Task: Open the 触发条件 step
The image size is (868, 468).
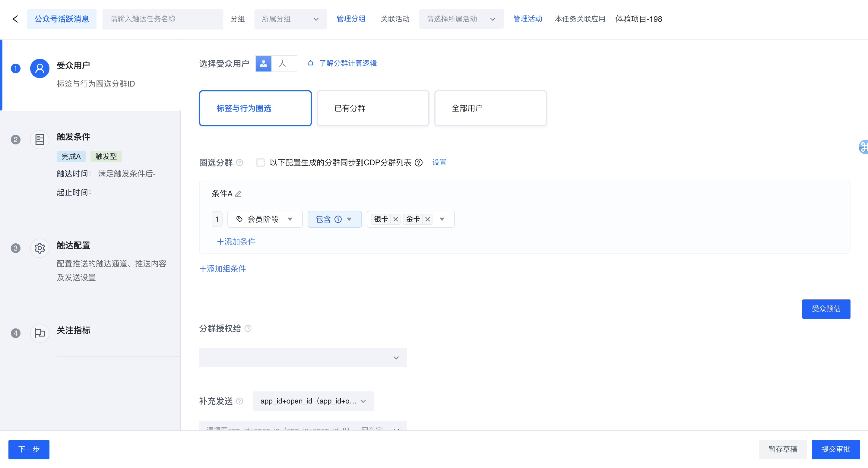Action: tap(74, 137)
